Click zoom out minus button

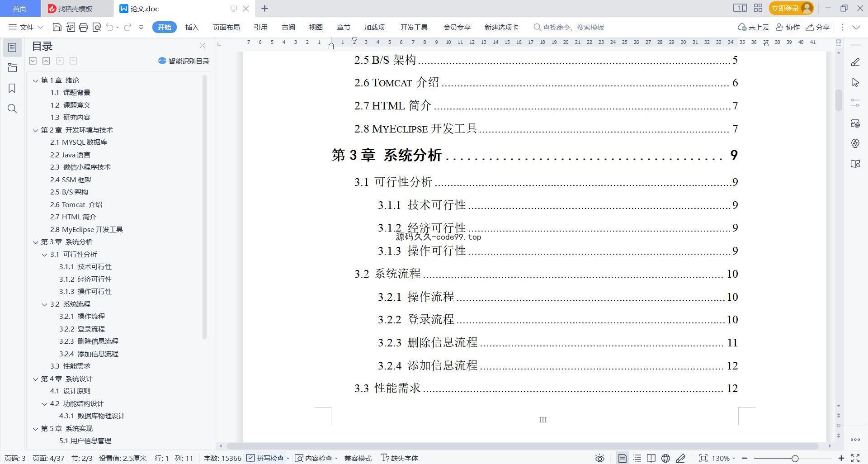[745, 458]
